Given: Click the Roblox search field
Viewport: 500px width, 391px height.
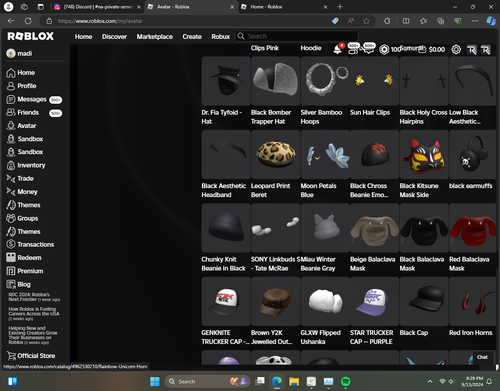Looking at the screenshot, I should (x=297, y=36).
